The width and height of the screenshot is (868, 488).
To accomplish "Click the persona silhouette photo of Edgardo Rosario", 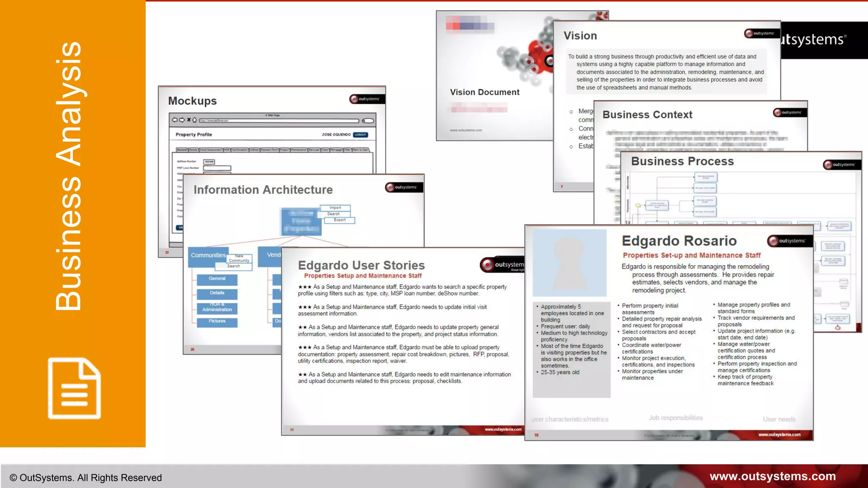I will point(570,263).
